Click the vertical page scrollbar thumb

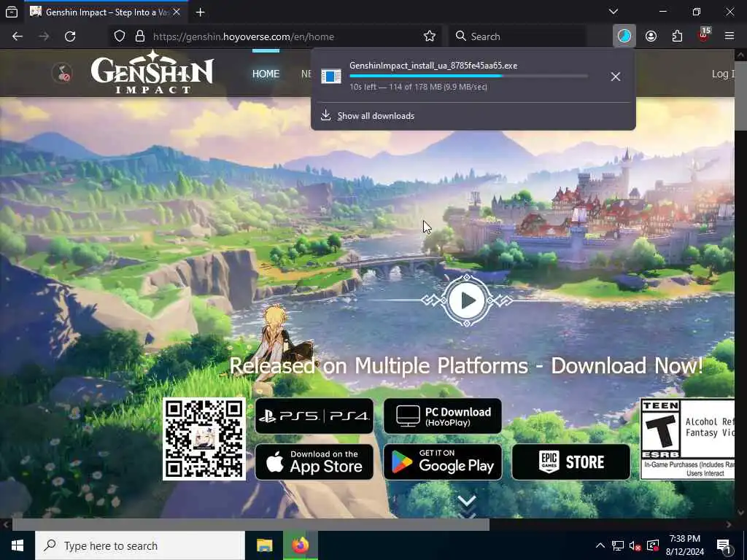tap(741, 96)
